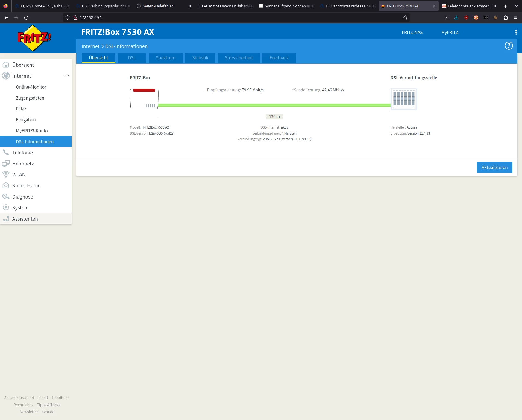
Task: Click the Telefonie phone icon
Action: (x=6, y=153)
